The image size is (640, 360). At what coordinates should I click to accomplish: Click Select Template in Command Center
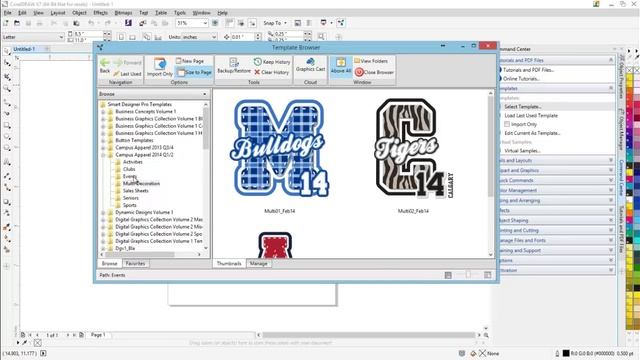point(522,107)
